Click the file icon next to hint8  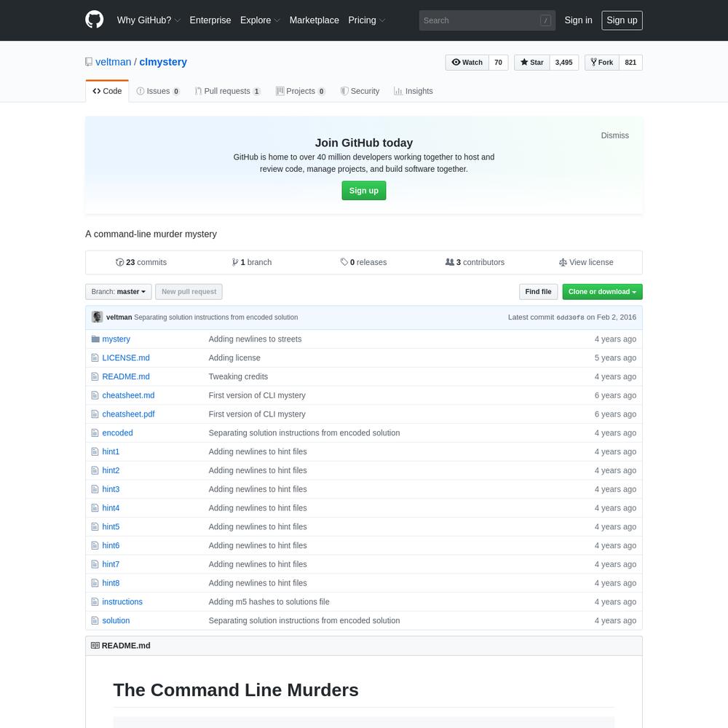tap(95, 582)
